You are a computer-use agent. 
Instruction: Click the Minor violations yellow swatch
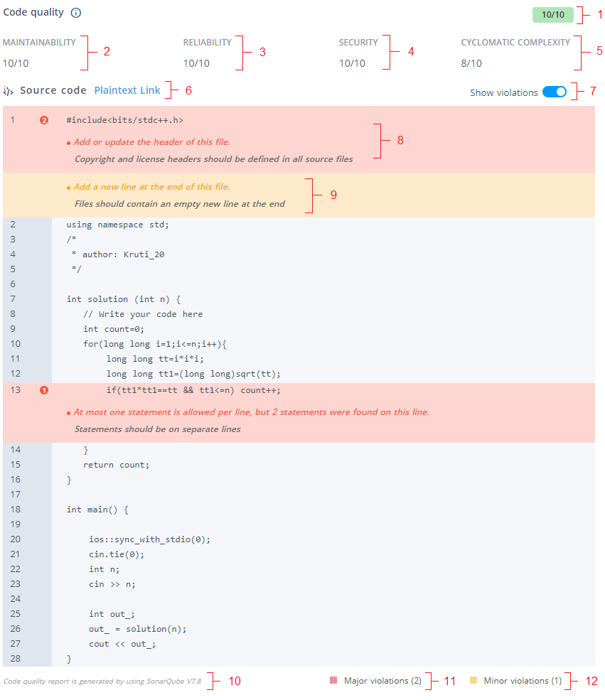point(473,681)
